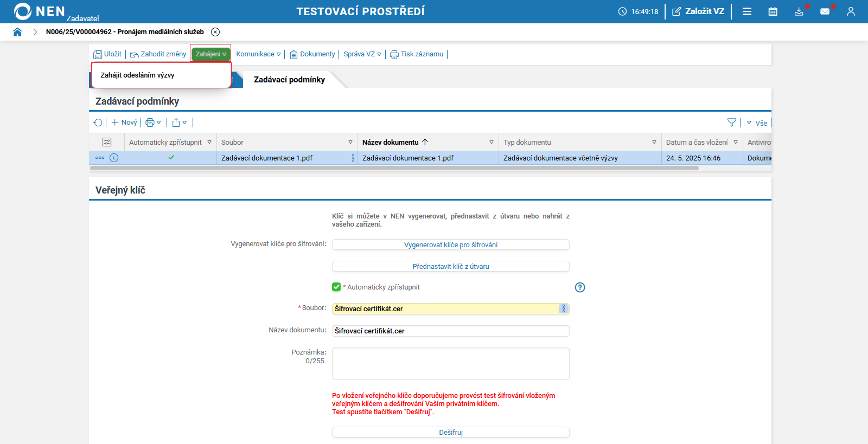
Task: Open Dokumenty from the toolbar
Action: coord(312,54)
